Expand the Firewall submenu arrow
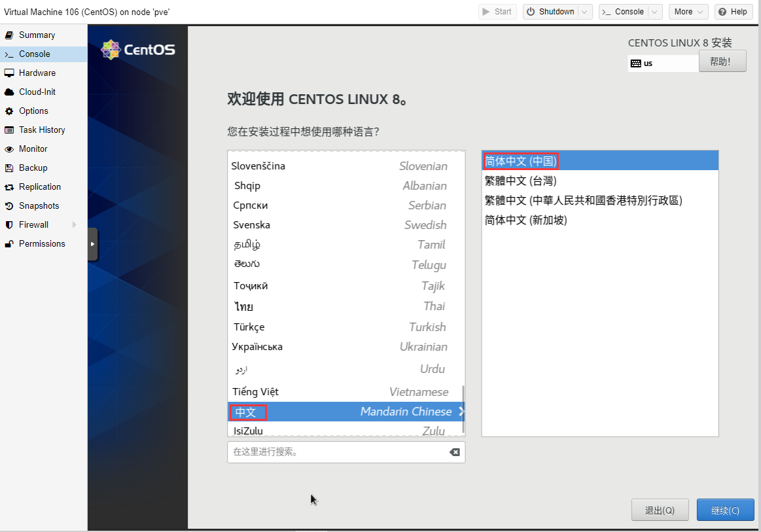 [74, 225]
